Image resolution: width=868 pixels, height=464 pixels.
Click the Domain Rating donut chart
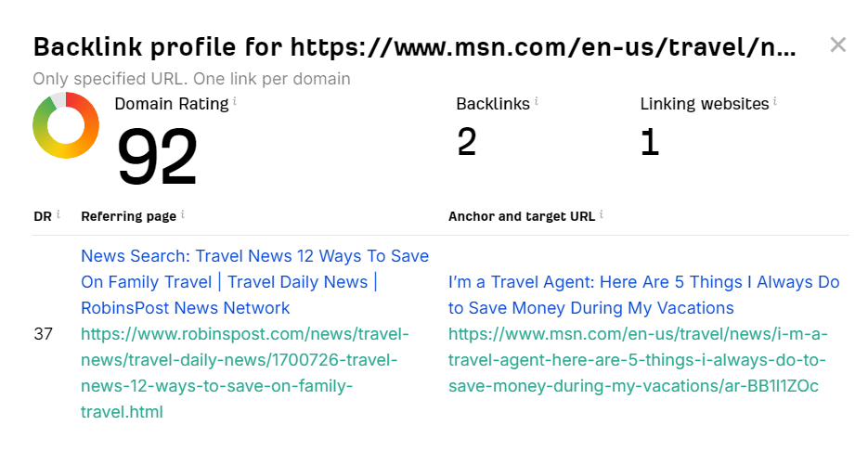point(66,125)
